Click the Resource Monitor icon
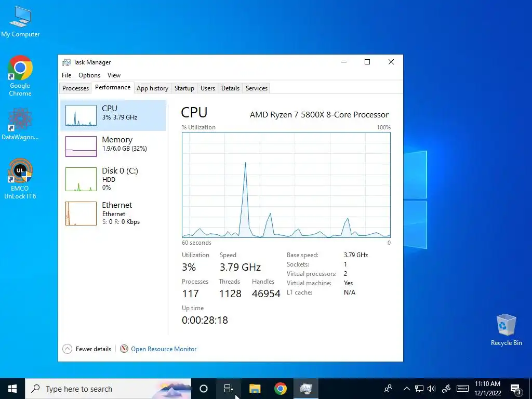 click(124, 349)
